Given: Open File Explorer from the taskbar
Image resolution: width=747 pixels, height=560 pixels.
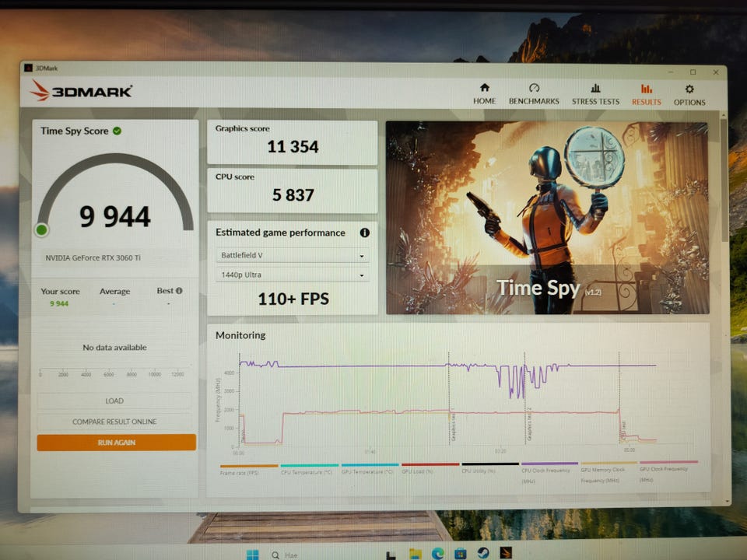Looking at the screenshot, I should coord(416,554).
